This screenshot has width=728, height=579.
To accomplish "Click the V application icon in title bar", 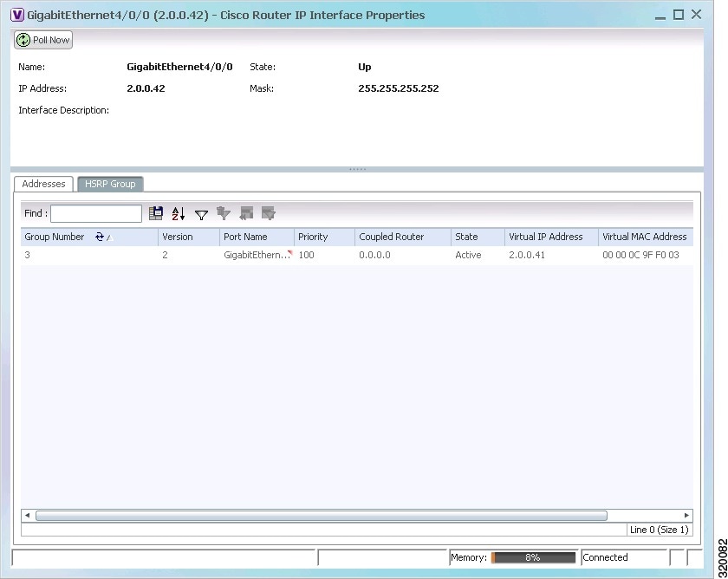I will pyautogui.click(x=17, y=15).
